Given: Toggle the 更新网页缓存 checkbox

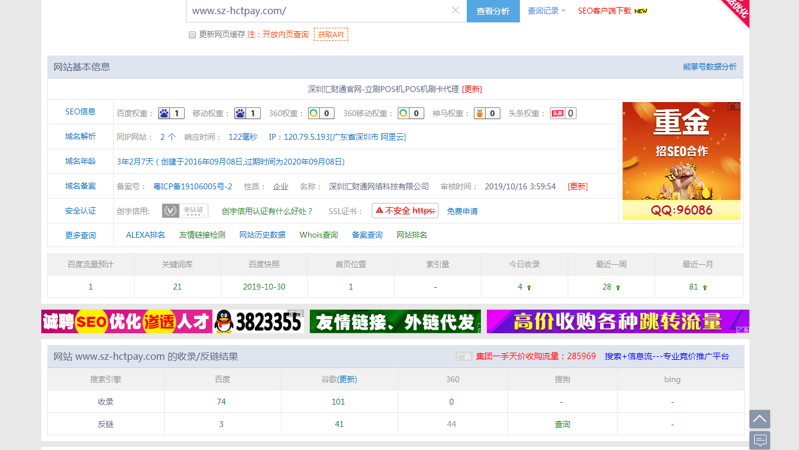Looking at the screenshot, I should 192,35.
